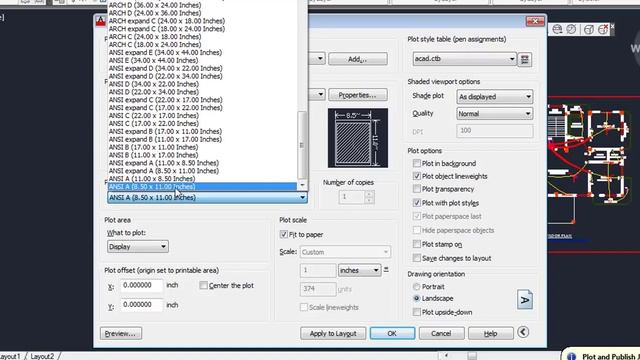Select ANSI B (17.00 x 11.00 Inches)
Screen dimensions: 640x360
(153, 147)
